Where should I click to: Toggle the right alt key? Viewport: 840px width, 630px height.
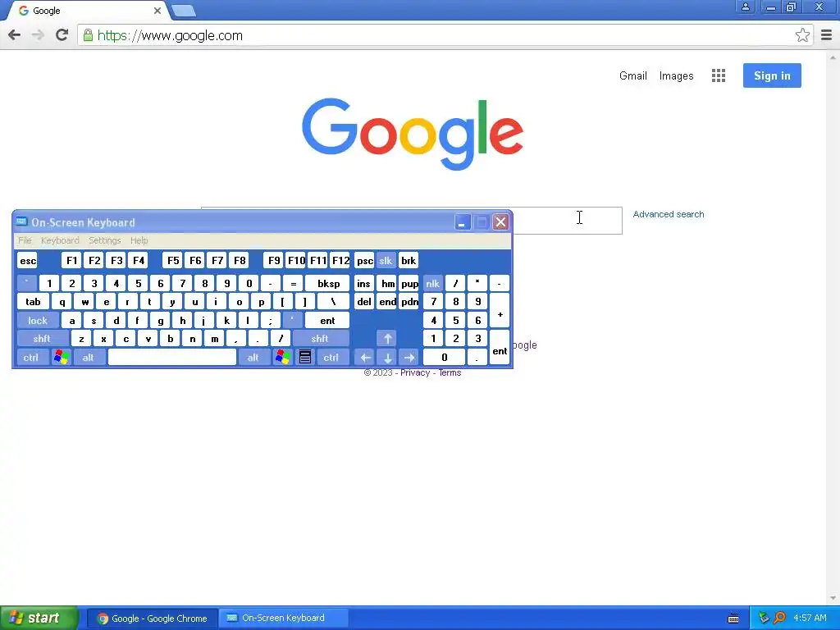[x=253, y=358]
